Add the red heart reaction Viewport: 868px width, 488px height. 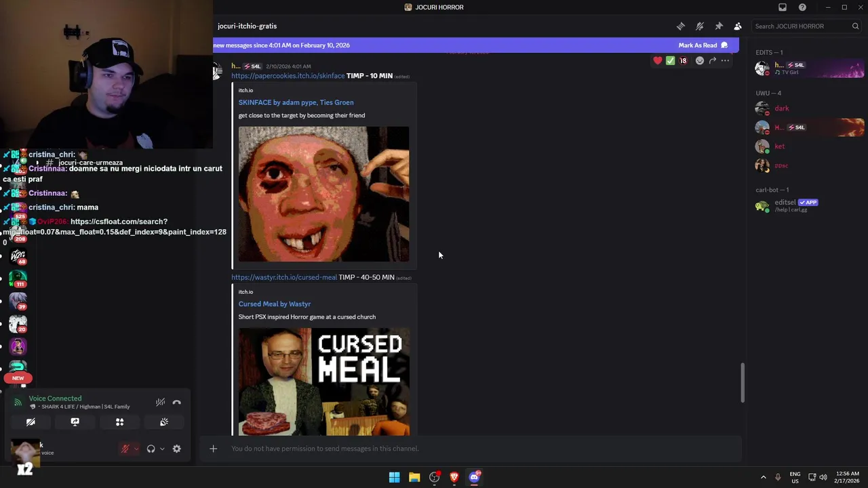(x=658, y=61)
